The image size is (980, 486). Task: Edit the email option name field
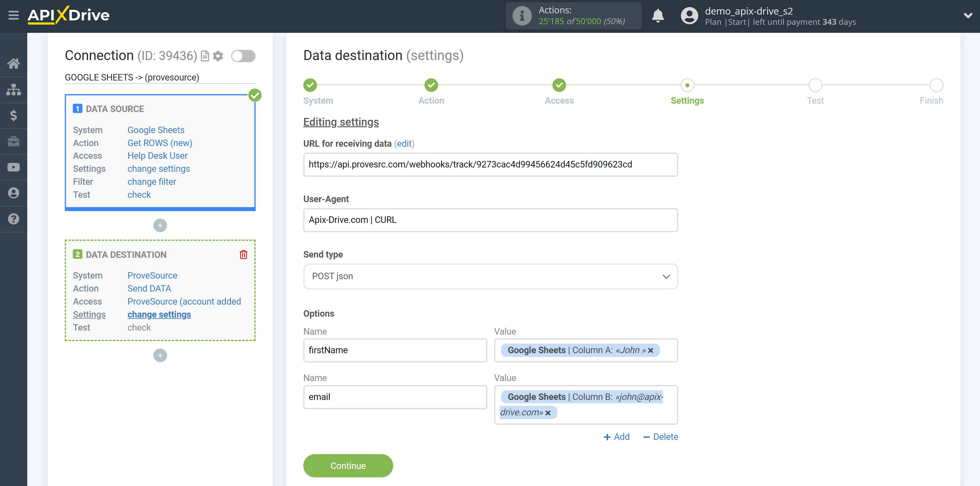point(395,397)
